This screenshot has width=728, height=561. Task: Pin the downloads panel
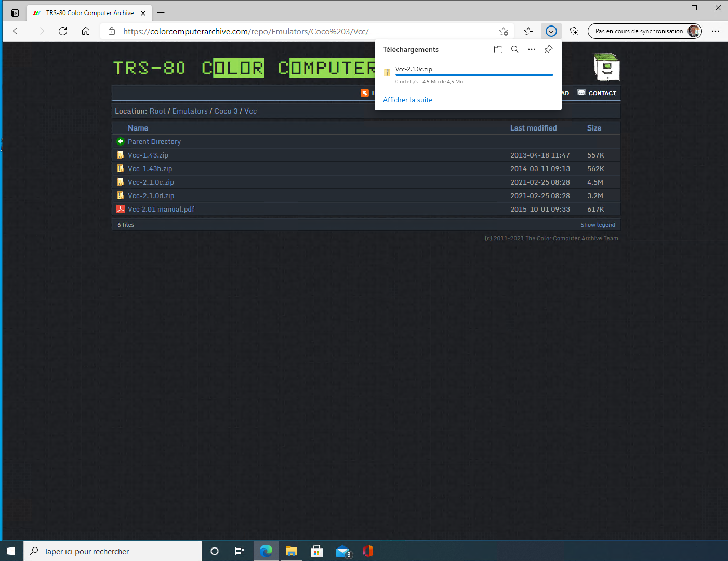pyautogui.click(x=548, y=49)
